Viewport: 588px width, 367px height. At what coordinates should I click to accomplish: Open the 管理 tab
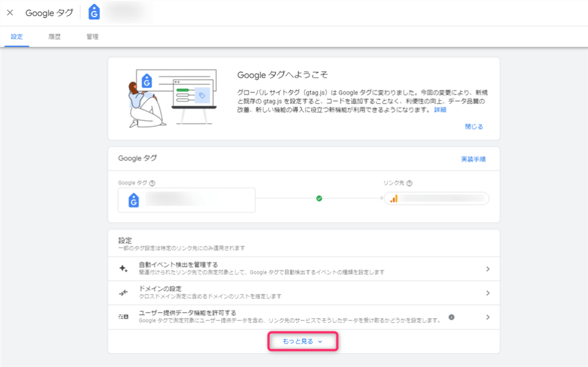pyautogui.click(x=92, y=37)
